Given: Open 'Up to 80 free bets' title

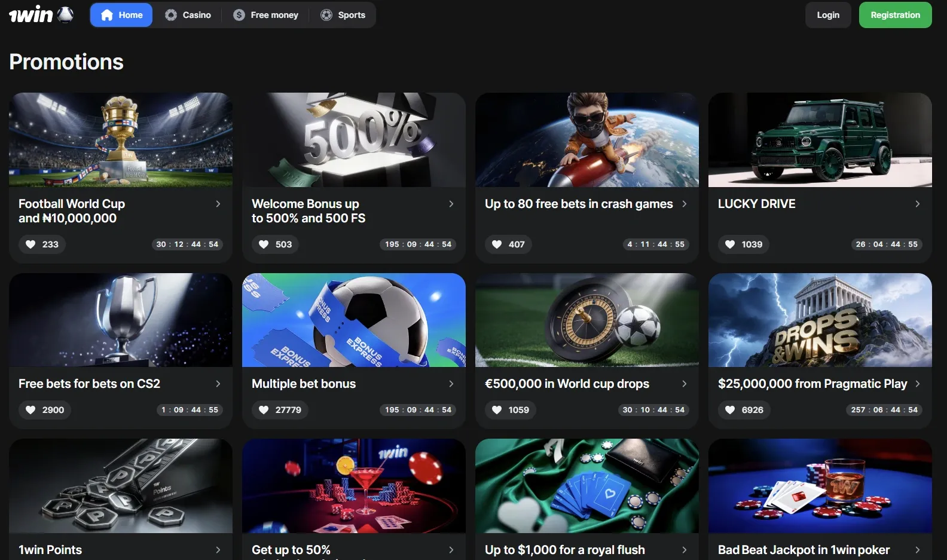Looking at the screenshot, I should click(x=579, y=204).
